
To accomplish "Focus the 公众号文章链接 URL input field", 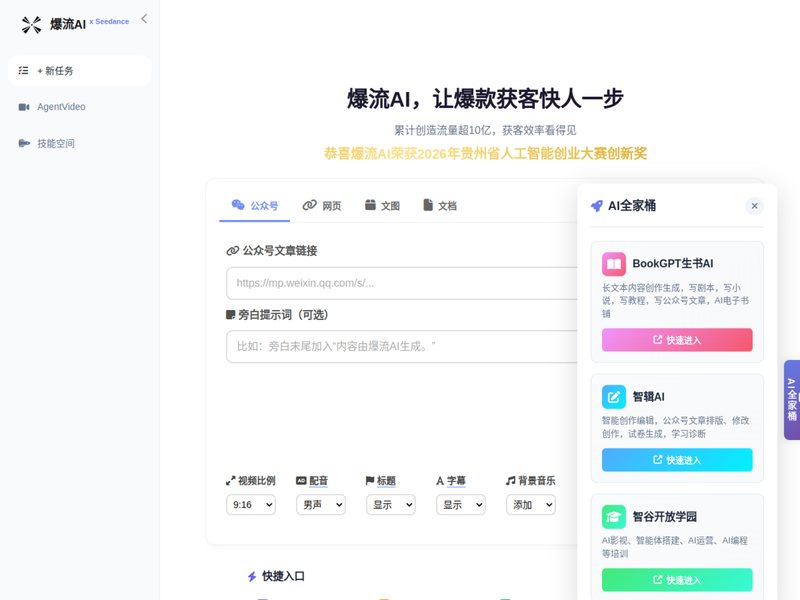I will coord(402,283).
